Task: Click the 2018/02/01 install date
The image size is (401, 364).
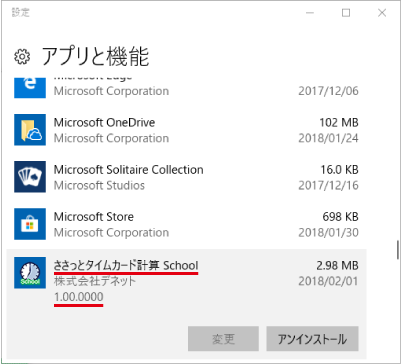Action: [328, 281]
